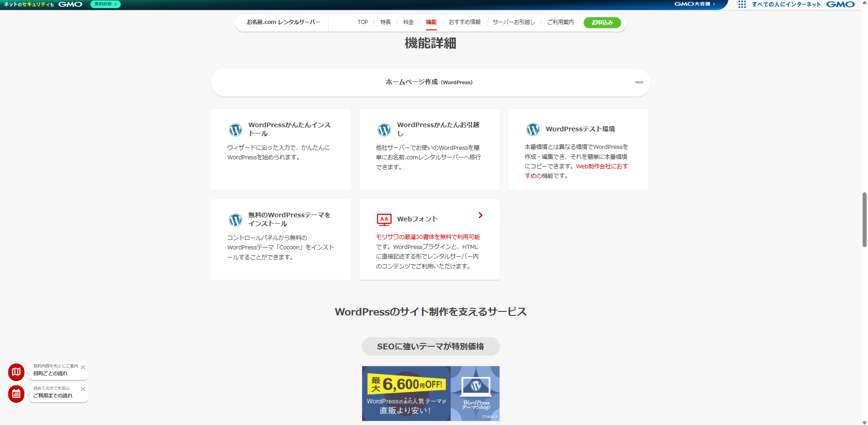Screen dimensions: 868x425
Task: Open the 6,600円OFF WordPress theme banner
Action: click(x=430, y=393)
